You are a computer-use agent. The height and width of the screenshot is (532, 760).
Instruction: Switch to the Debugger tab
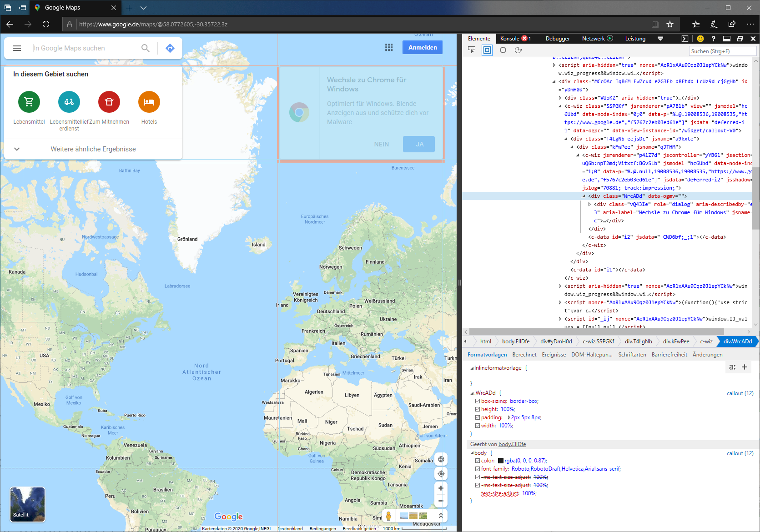click(x=558, y=39)
